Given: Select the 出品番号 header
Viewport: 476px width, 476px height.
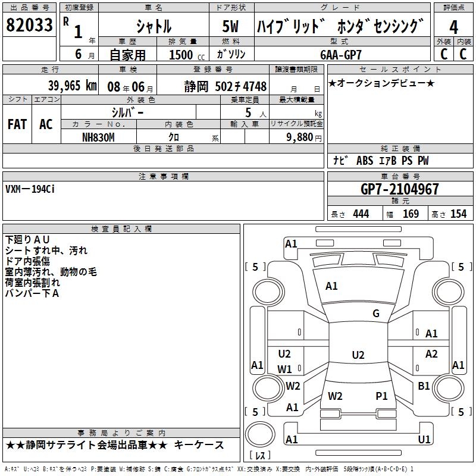Looking at the screenshot, I should (29, 8).
